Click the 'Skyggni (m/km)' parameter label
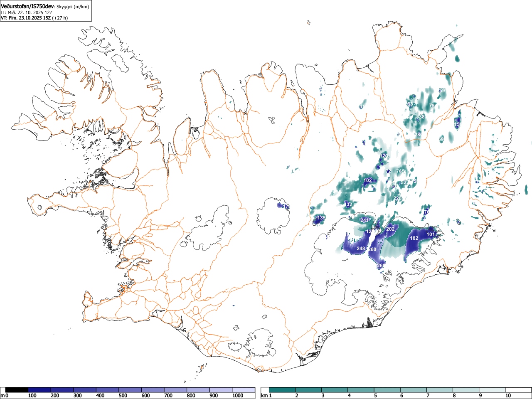This screenshot has height=399, width=532. [x=73, y=7]
